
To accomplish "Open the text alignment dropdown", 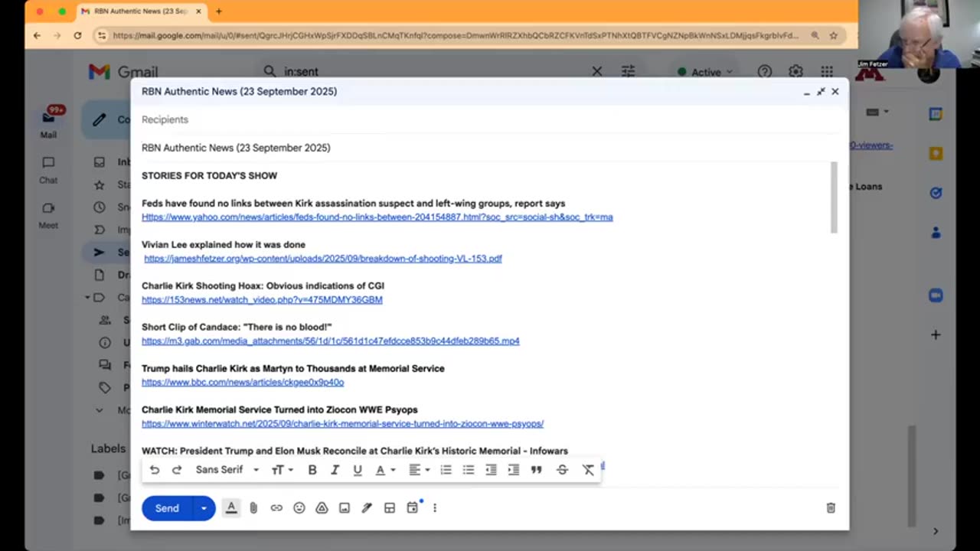I will 419,470.
